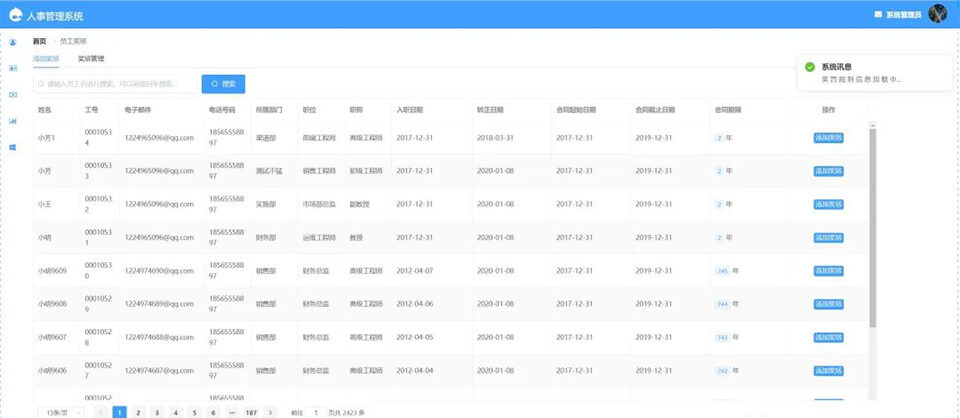Open the bar chart icon in sidebar
The image size is (960, 418).
[x=13, y=121]
